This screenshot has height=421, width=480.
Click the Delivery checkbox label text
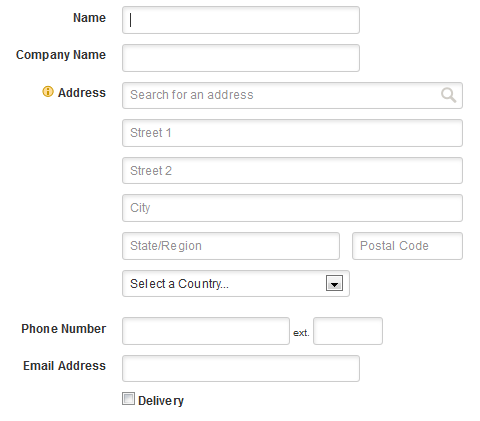click(161, 401)
